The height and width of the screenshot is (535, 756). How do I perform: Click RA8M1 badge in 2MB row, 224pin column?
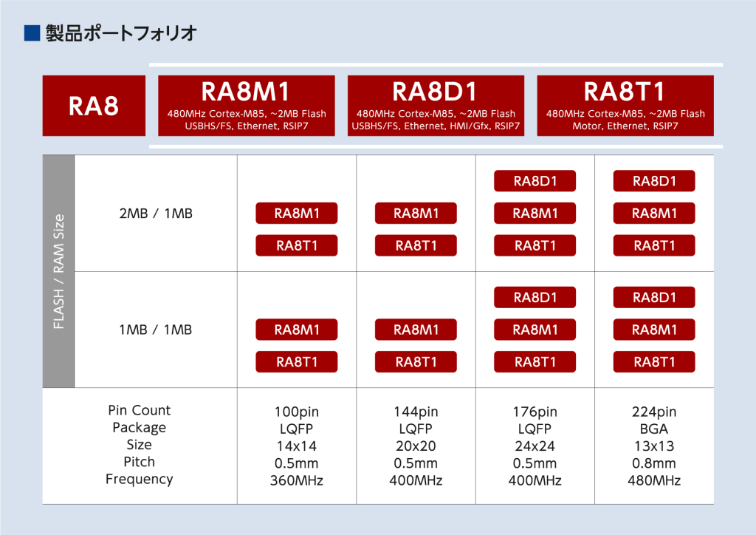(654, 214)
